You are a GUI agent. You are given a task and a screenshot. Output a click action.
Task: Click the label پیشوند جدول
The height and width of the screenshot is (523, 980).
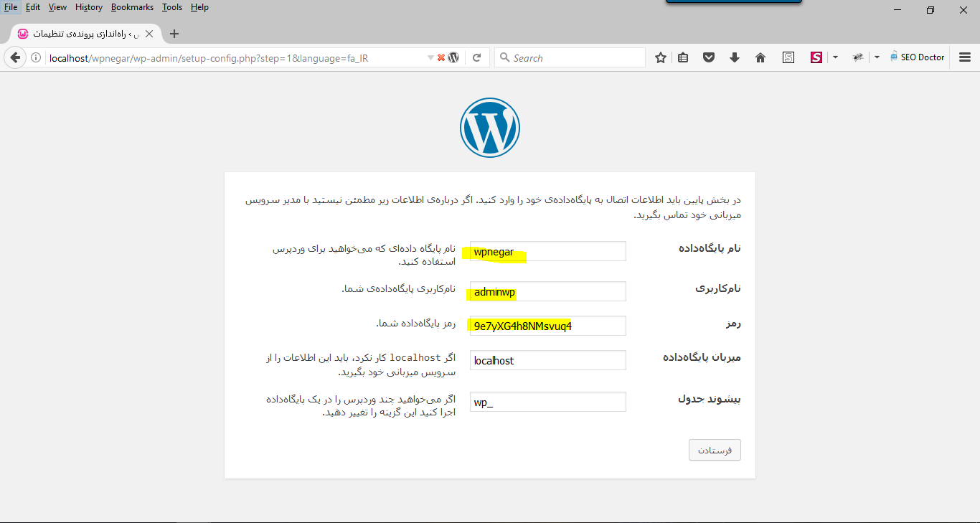click(x=710, y=399)
